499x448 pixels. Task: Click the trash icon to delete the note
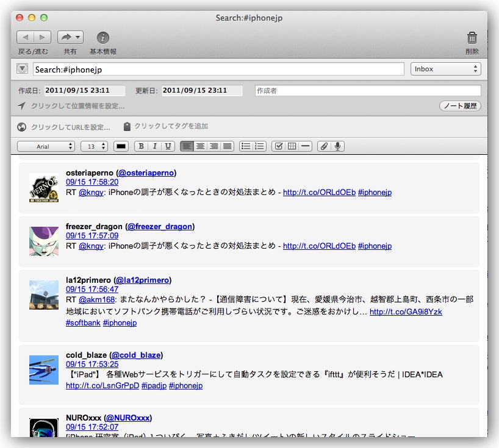coord(472,38)
